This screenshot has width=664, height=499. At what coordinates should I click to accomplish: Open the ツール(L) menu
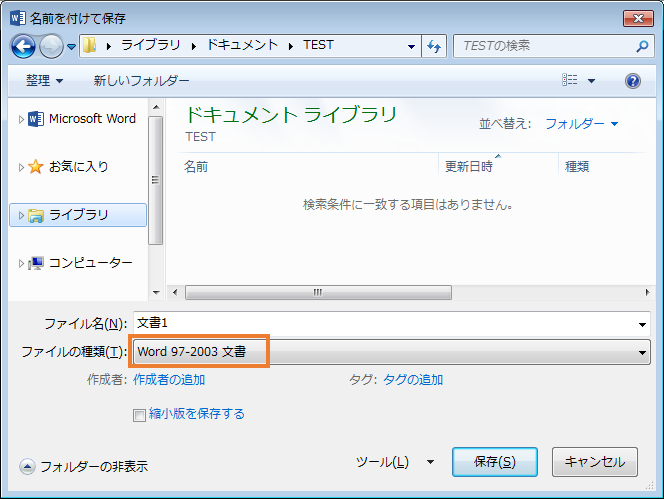395,462
